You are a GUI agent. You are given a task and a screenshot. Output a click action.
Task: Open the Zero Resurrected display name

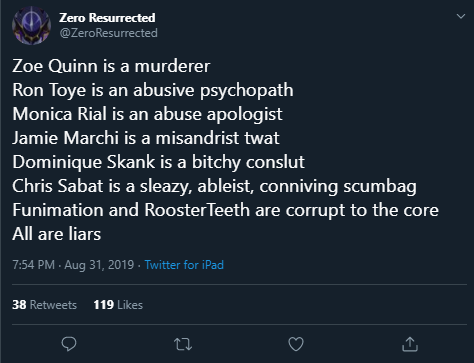pyautogui.click(x=107, y=18)
